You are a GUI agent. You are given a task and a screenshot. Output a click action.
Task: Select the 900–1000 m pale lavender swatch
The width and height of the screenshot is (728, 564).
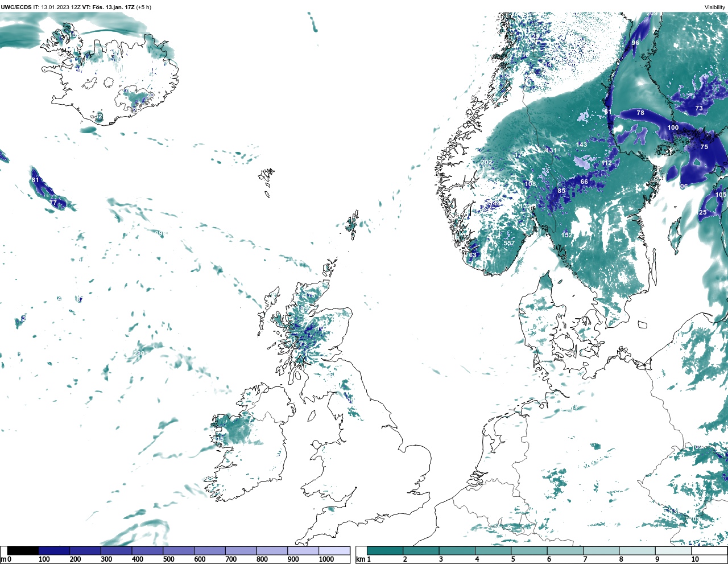(303, 550)
